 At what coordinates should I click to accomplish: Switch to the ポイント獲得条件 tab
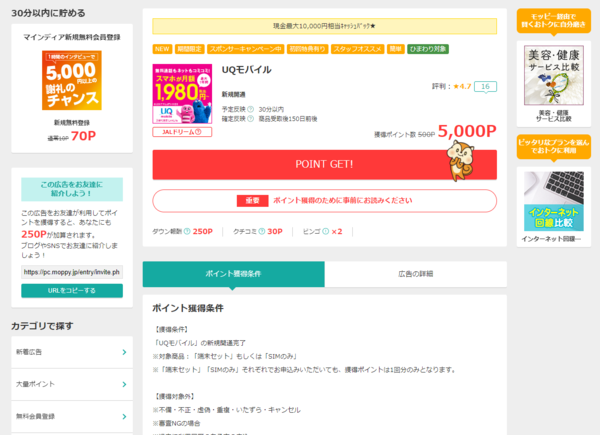click(x=233, y=274)
